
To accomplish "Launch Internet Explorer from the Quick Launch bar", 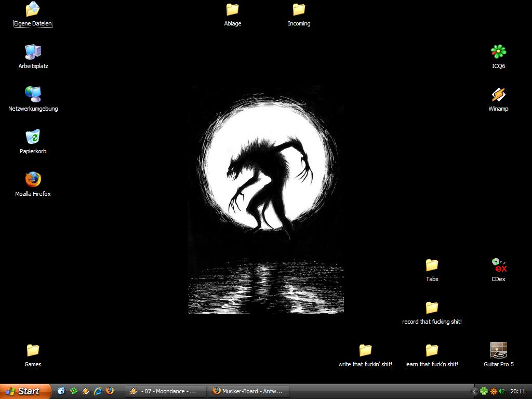I will coord(98,391).
